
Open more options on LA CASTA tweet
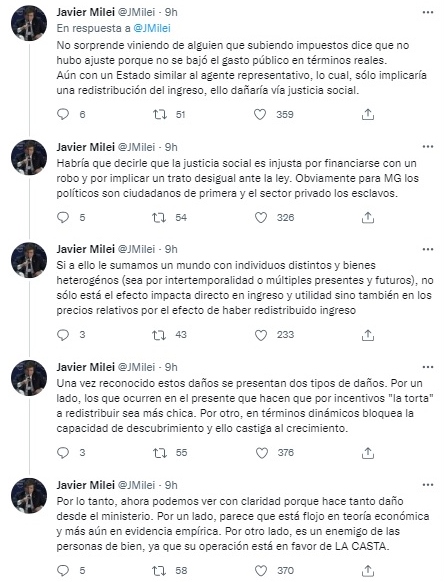pyautogui.click(x=428, y=485)
